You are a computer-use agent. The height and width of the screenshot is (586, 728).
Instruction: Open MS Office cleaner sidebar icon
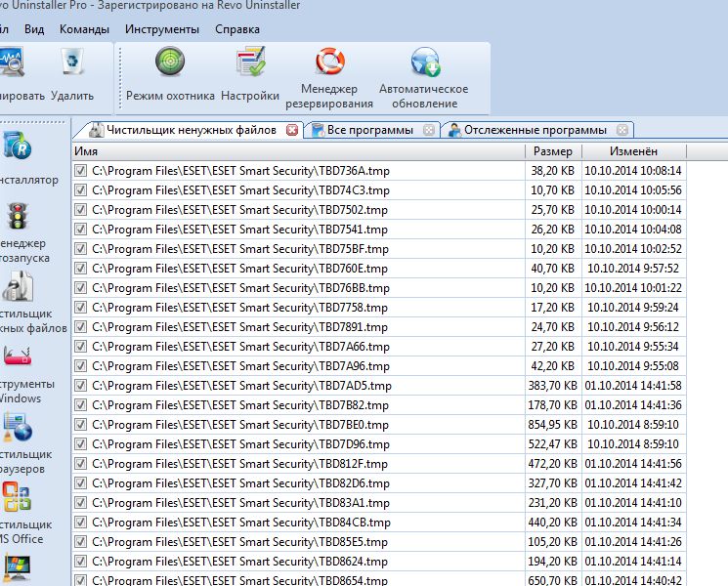pos(17,496)
